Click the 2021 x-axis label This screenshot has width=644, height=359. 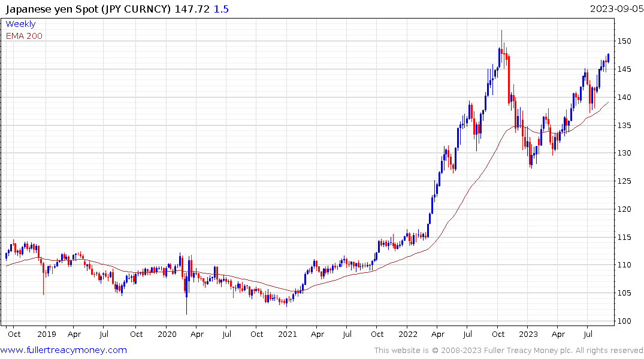tap(287, 334)
